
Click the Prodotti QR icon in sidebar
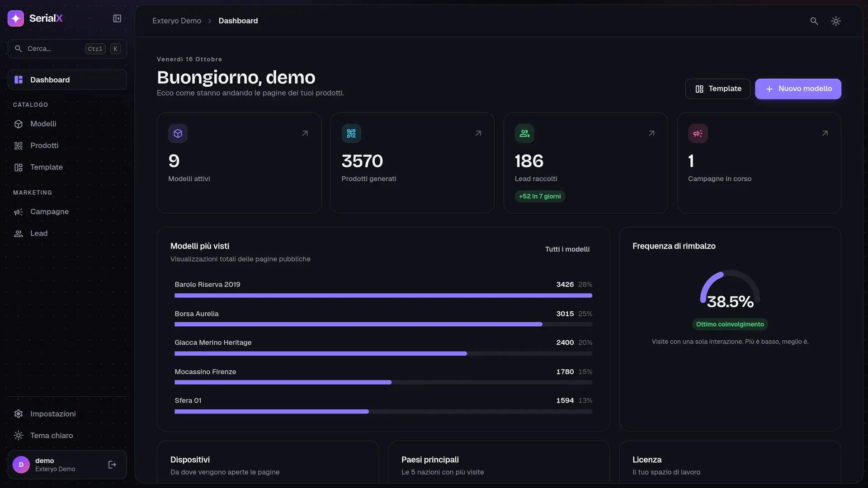(x=19, y=145)
